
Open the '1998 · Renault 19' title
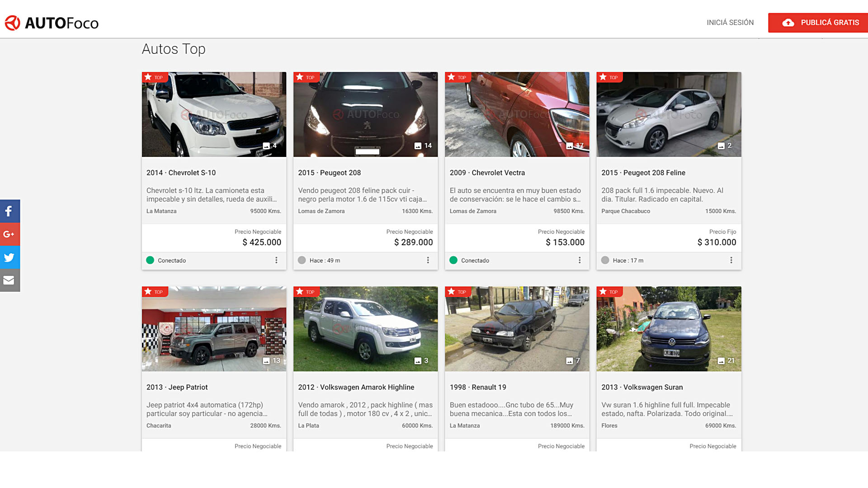pyautogui.click(x=478, y=387)
